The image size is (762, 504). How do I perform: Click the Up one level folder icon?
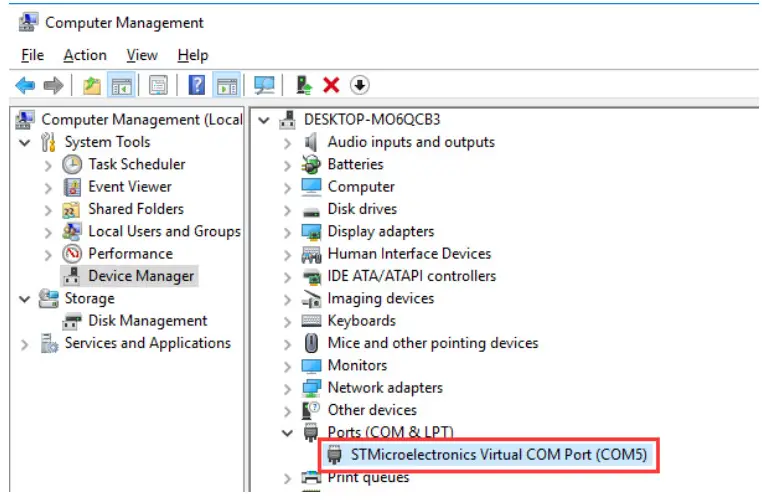[x=91, y=86]
